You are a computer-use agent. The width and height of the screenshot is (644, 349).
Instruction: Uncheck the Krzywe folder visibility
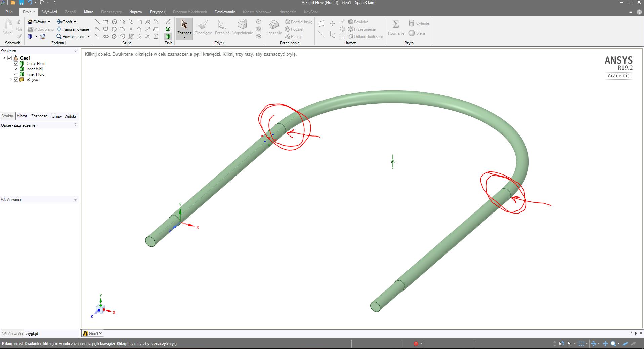(x=16, y=80)
